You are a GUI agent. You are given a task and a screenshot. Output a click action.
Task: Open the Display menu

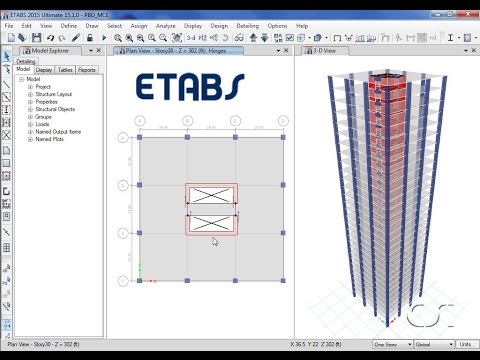(193, 26)
